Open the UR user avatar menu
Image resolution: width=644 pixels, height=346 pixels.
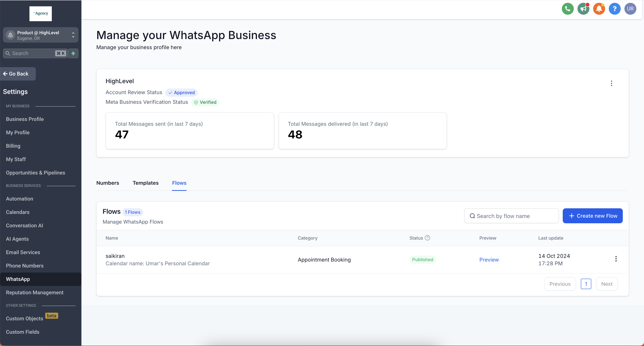click(630, 9)
